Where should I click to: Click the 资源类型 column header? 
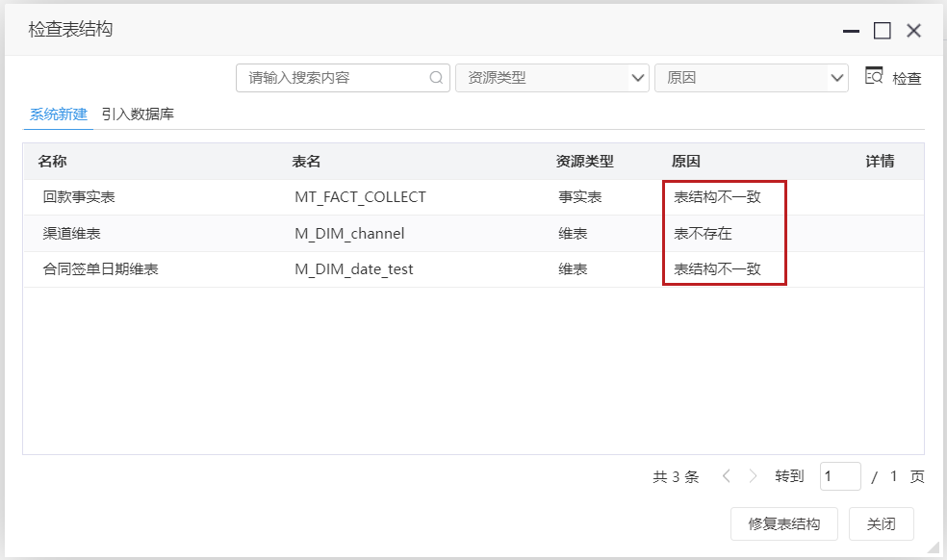(x=584, y=162)
